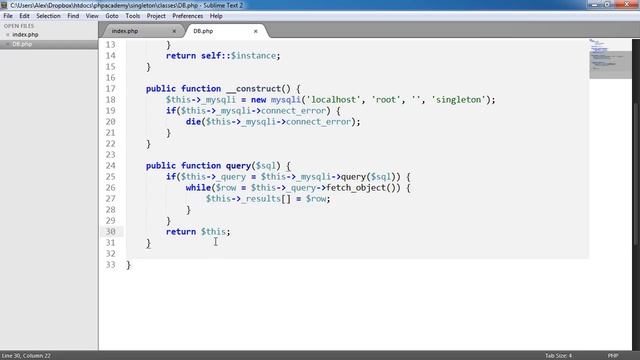Open the Preferences menu
640x360 pixels.
point(187,16)
